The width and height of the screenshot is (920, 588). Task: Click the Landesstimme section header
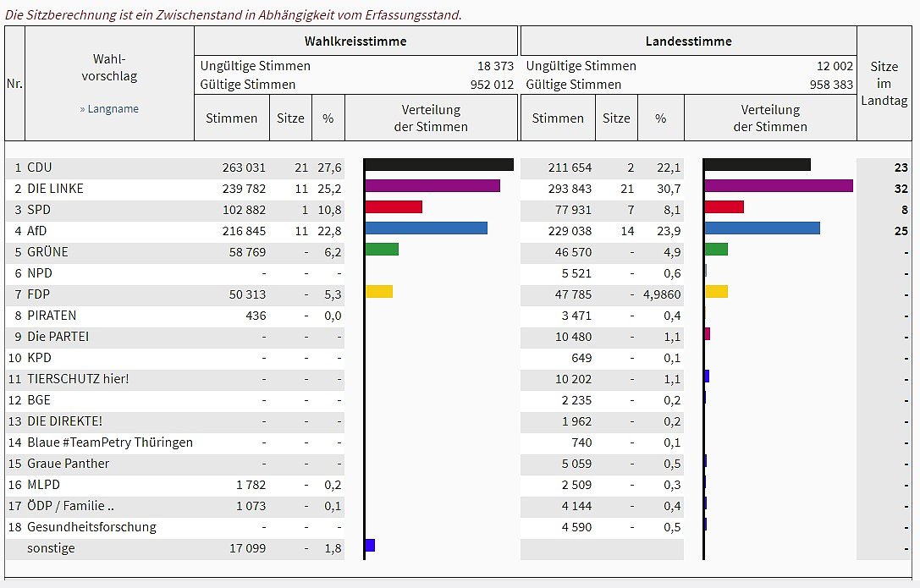pyautogui.click(x=687, y=41)
